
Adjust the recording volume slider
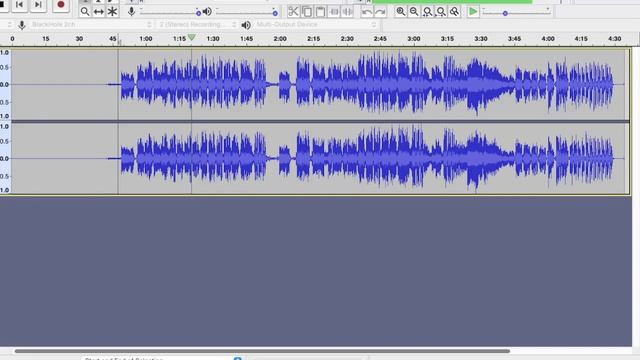point(171,13)
